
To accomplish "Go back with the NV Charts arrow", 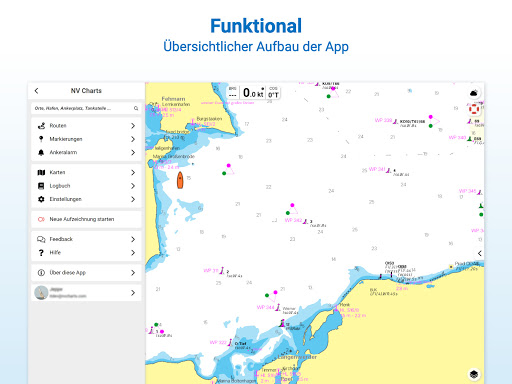I will [x=37, y=91].
